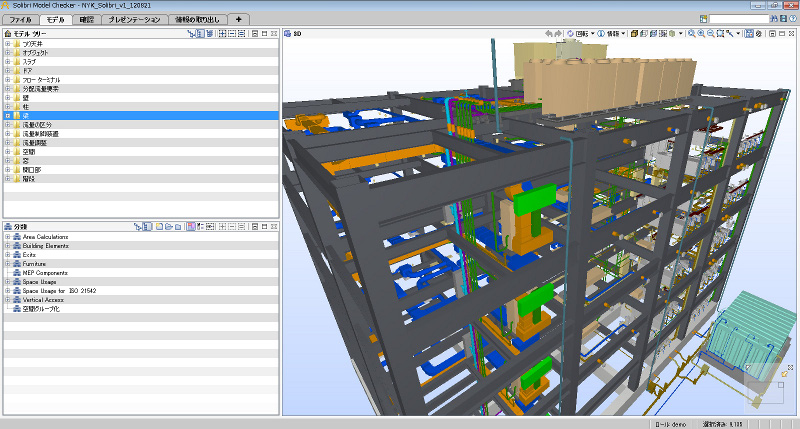Screen dimensions: 800x429
Task: Expand the Building Elements classification
Action: click(8, 245)
